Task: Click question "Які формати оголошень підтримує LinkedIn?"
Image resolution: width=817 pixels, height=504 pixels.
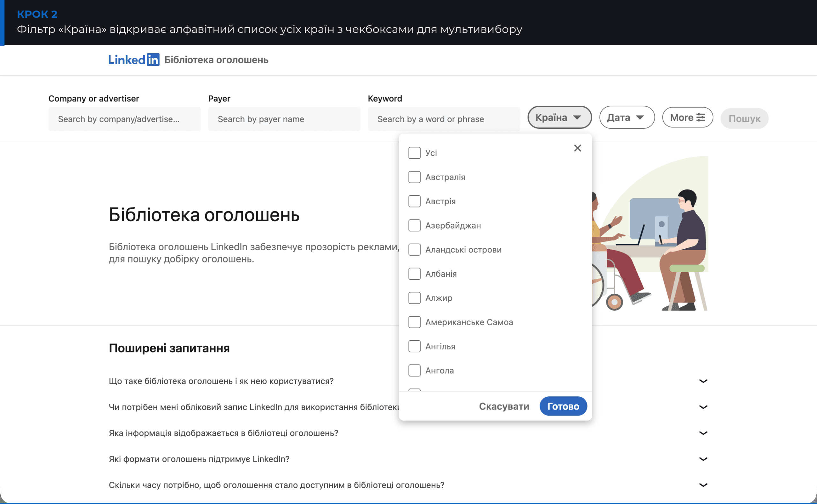Action: click(x=199, y=459)
